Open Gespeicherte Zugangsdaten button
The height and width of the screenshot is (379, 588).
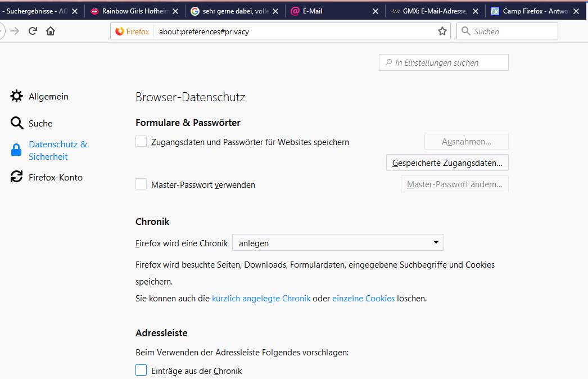[447, 163]
